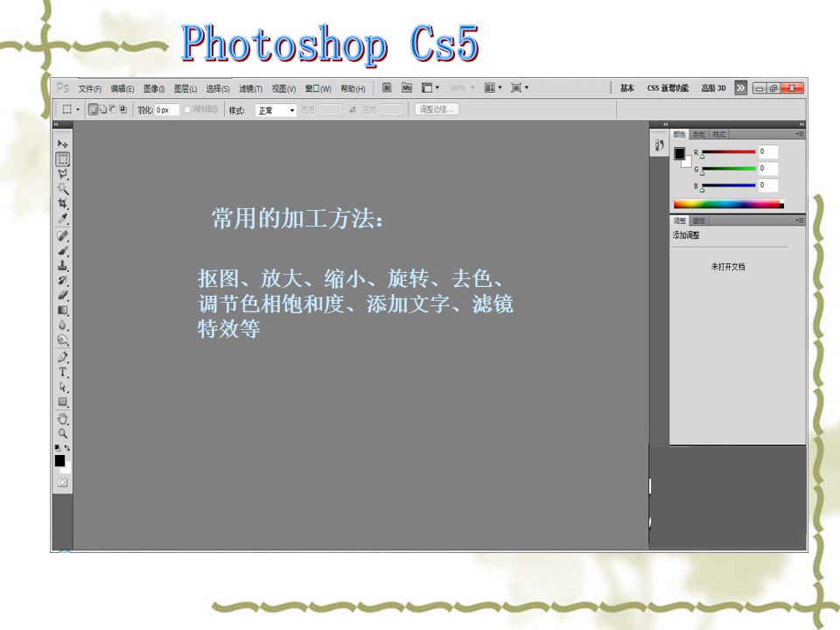This screenshot has width=840, height=630.
Task: Select the Eraser tool
Action: 63,294
